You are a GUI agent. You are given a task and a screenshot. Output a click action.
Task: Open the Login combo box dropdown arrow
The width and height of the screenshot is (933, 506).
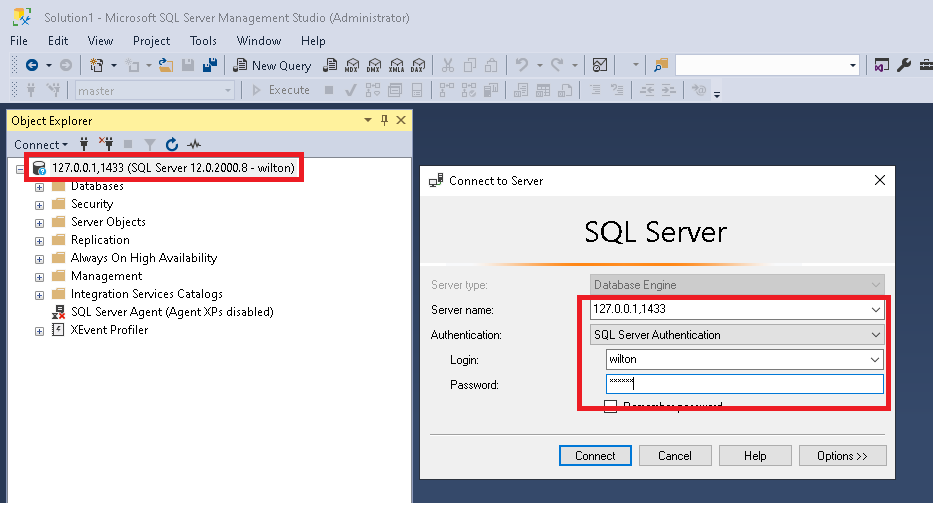(875, 360)
